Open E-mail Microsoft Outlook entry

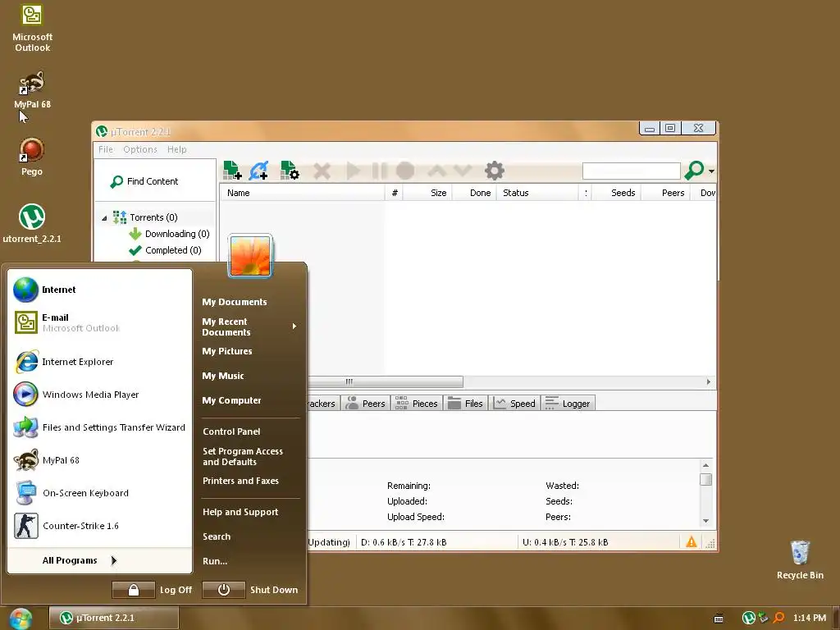[99, 322]
